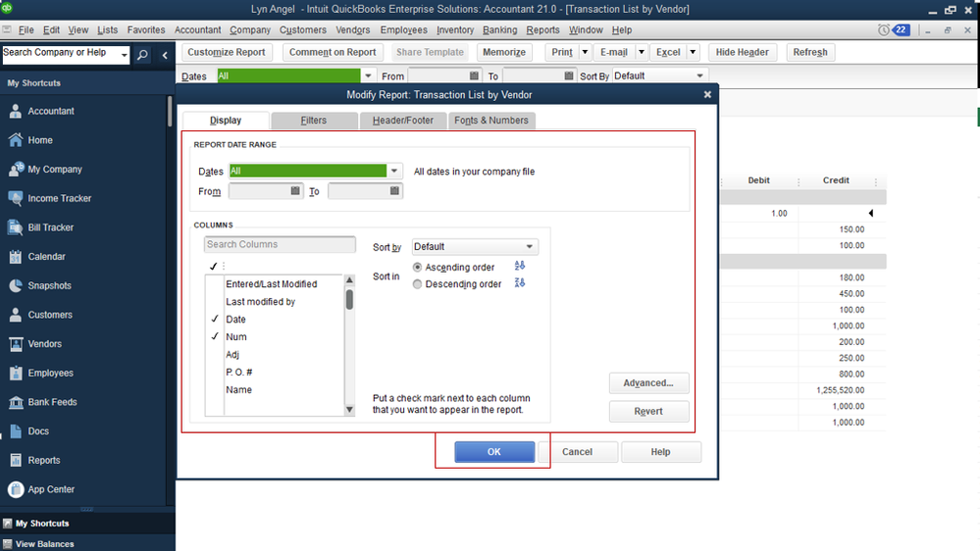Select Descending order radio button
Viewport: 980px width, 551px height.
point(418,284)
